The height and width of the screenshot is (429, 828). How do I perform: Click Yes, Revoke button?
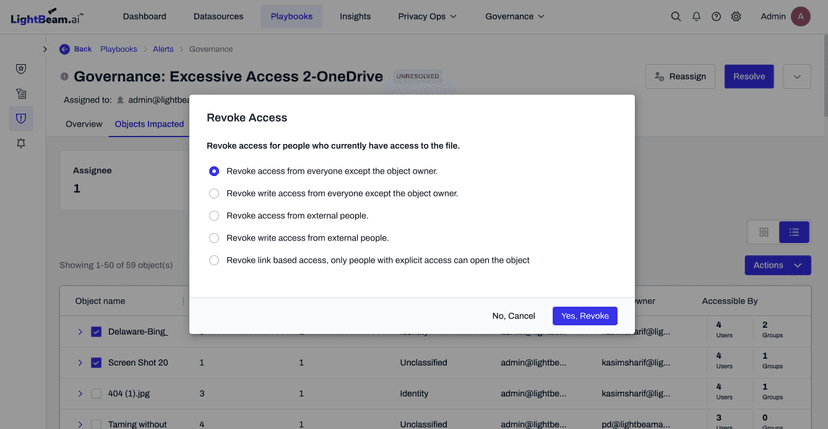tap(585, 316)
